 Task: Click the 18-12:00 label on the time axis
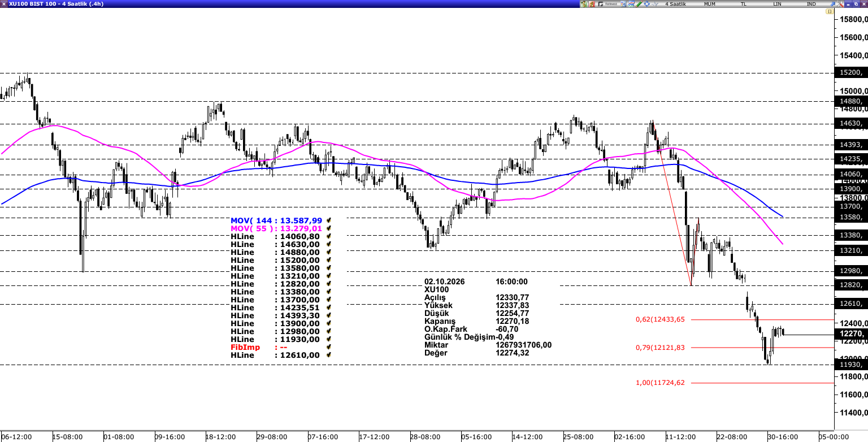(x=220, y=437)
